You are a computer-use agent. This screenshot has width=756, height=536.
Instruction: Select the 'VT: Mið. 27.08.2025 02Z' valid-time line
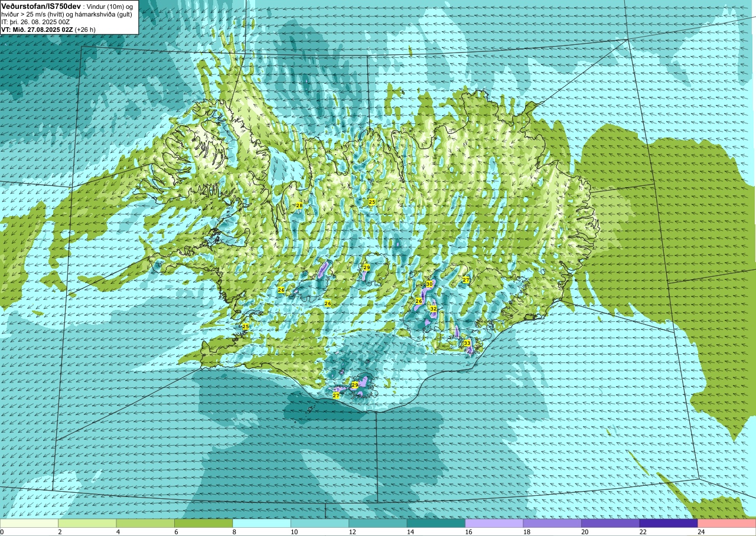(48, 29)
